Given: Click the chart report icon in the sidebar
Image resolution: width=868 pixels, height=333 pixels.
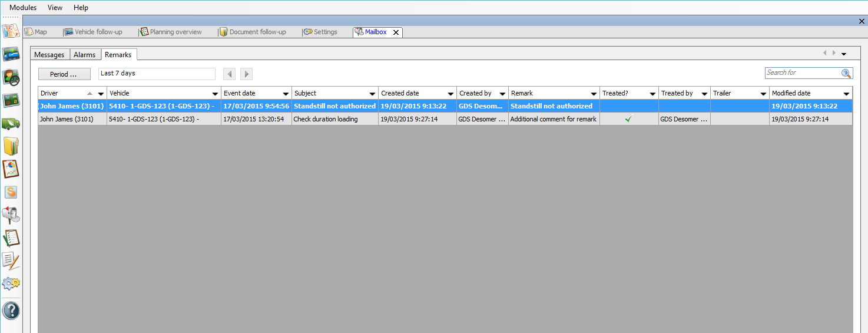Looking at the screenshot, I should tap(11, 169).
